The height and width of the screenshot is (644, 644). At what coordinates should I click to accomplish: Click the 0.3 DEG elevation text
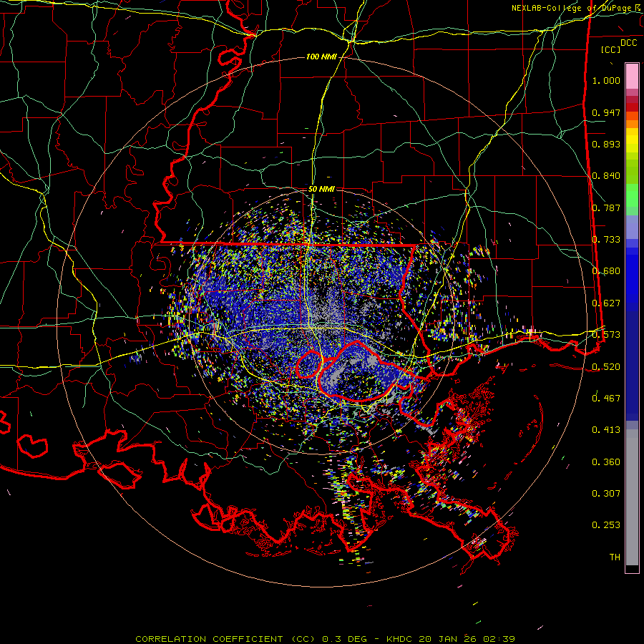344,639
